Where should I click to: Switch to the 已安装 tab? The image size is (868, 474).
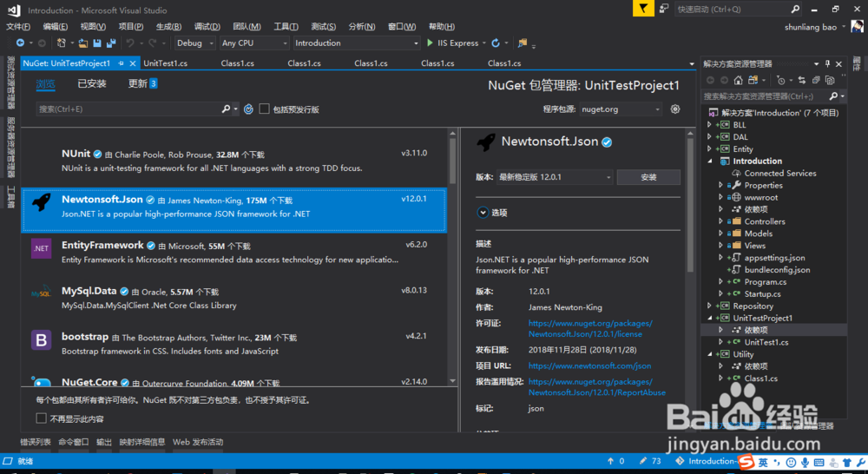click(x=92, y=83)
